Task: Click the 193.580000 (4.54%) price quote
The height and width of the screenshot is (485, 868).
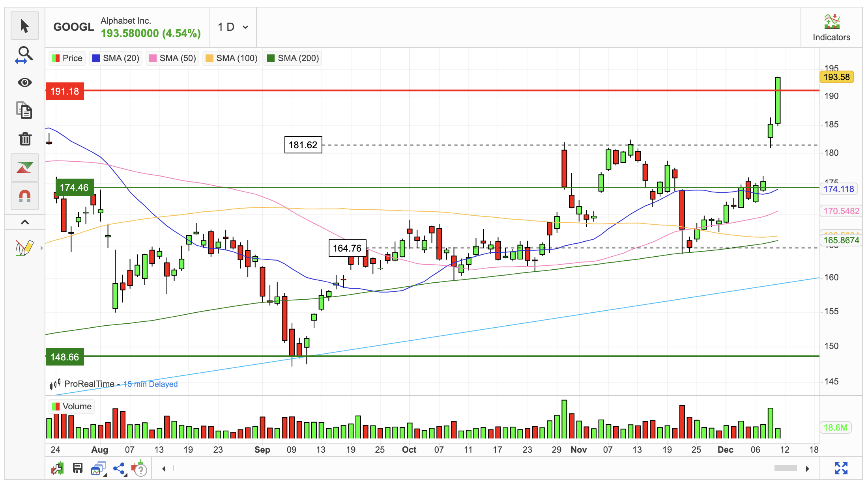Action: pyautogui.click(x=151, y=34)
